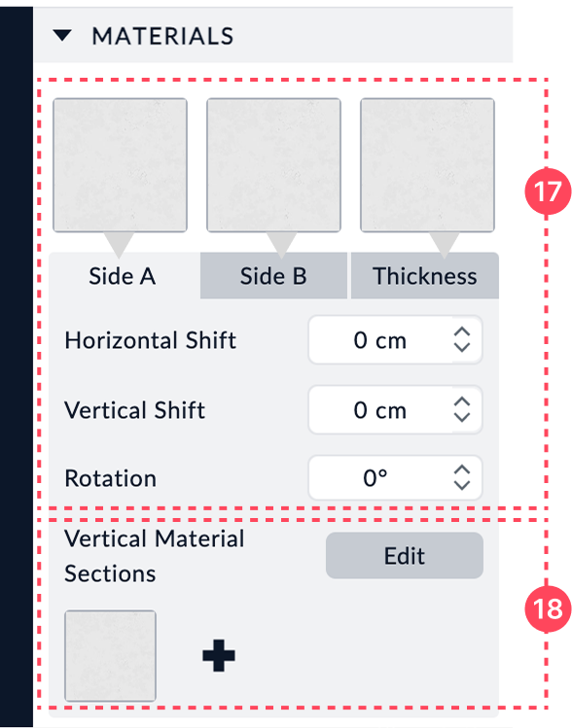Increase Rotation with up arrow

tap(462, 470)
